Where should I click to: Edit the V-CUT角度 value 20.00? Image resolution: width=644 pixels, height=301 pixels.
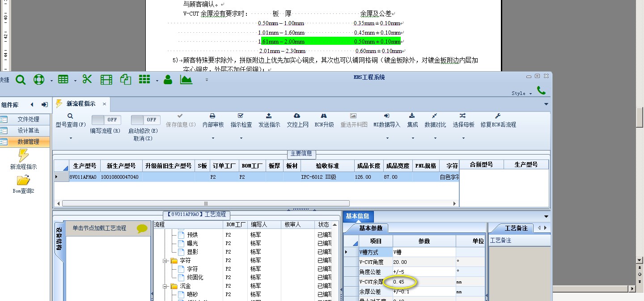click(x=423, y=262)
